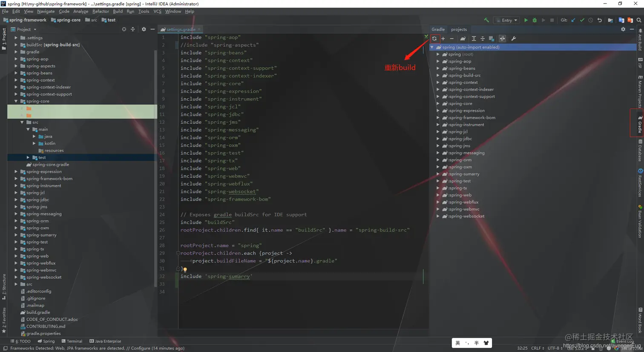Screen dimensions: 644x352
Task: Open TODO tool window
Action: [20, 341]
